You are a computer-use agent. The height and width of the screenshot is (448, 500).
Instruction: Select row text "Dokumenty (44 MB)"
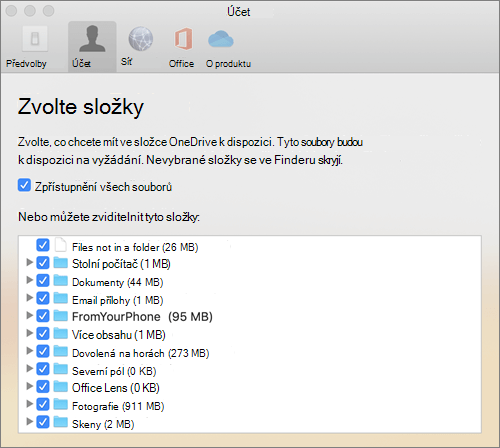click(x=118, y=282)
